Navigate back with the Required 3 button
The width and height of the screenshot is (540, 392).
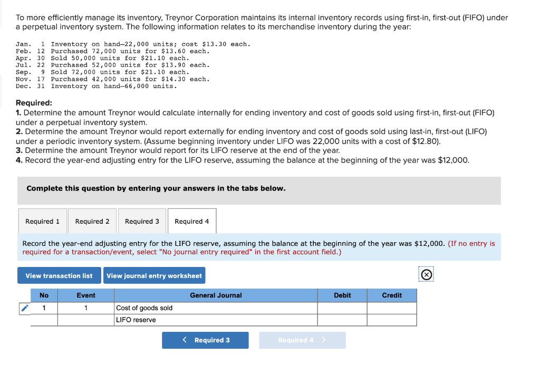(x=205, y=340)
